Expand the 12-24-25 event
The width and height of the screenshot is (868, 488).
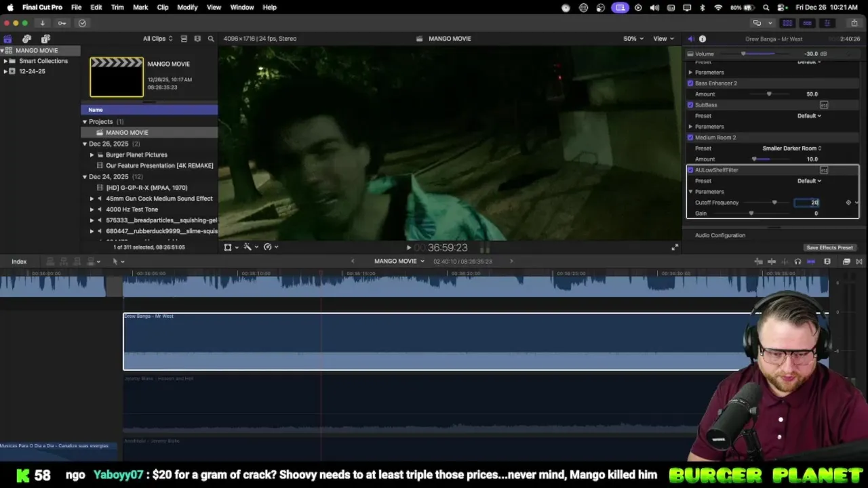[x=5, y=71]
